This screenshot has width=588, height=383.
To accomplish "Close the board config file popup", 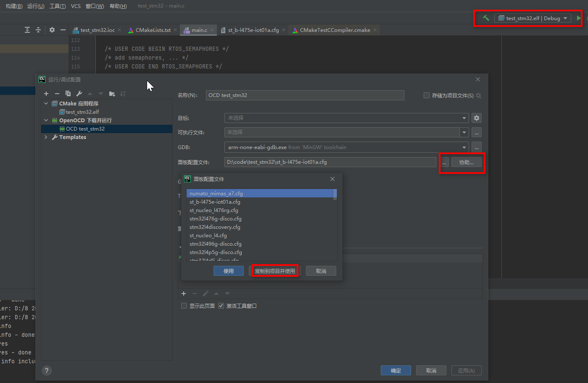I will click(x=332, y=179).
